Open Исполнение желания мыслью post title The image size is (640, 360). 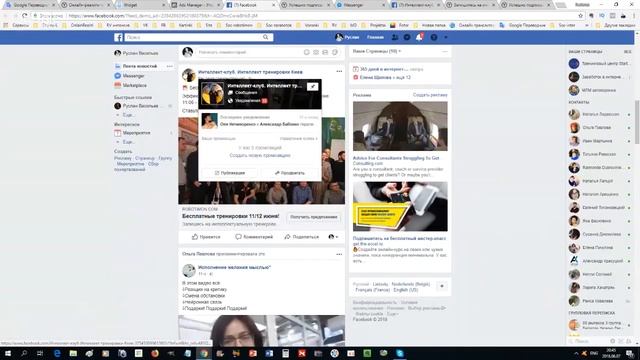coord(234,267)
